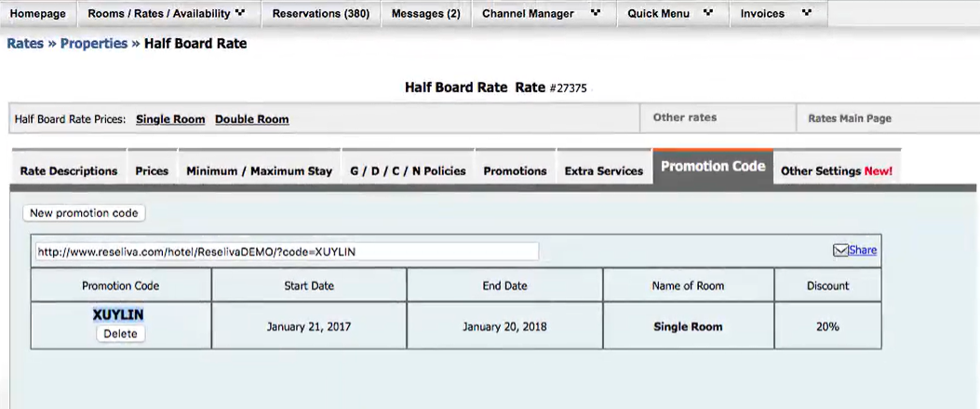Open the Minimum / Maximum Stay tab

259,171
